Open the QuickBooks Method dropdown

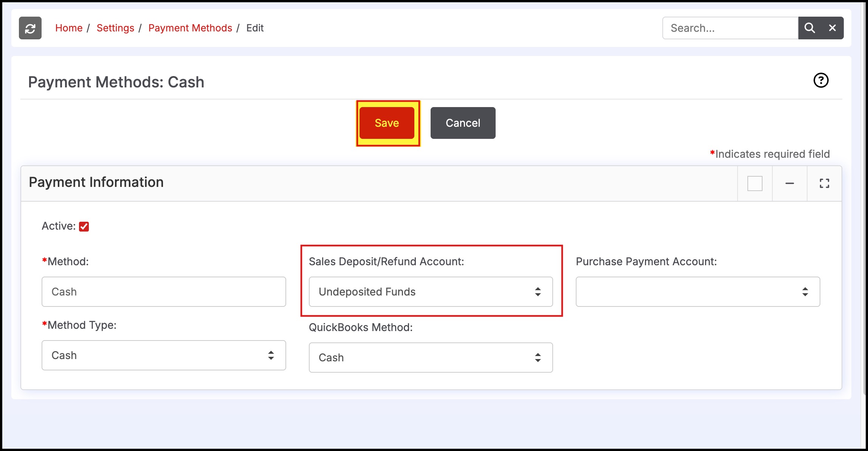pyautogui.click(x=431, y=358)
